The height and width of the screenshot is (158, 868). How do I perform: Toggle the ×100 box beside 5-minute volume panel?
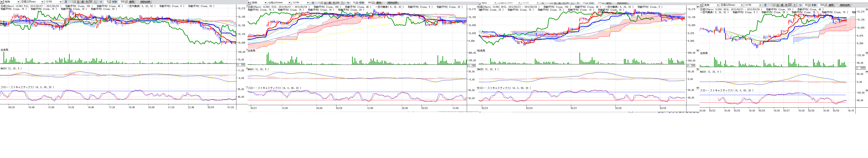[241, 65]
